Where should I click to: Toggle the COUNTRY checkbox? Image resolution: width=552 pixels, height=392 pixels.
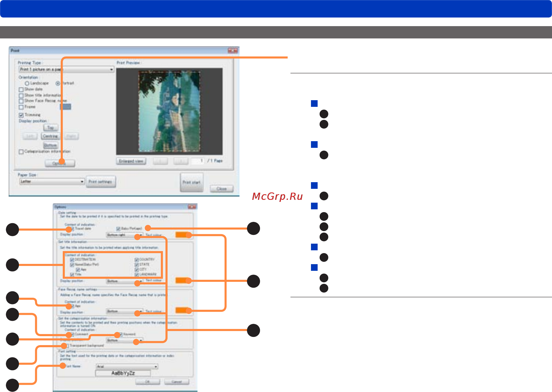tap(137, 260)
